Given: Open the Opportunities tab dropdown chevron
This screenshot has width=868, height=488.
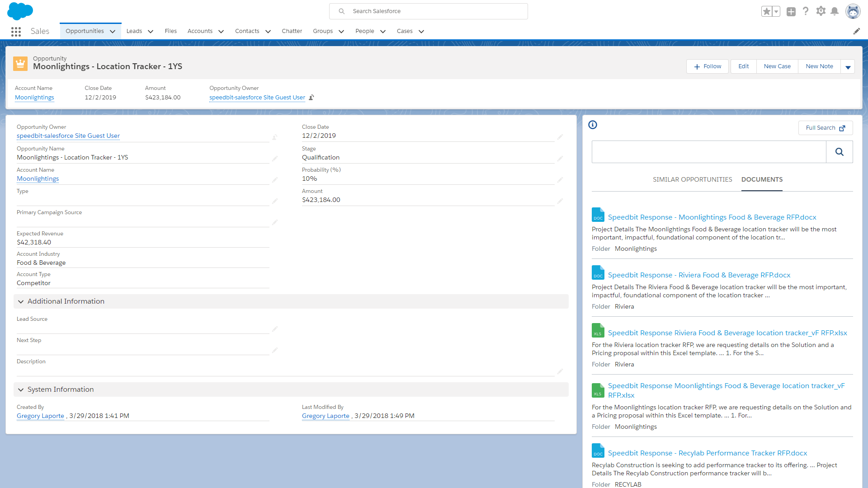Looking at the screenshot, I should pyautogui.click(x=113, y=32).
